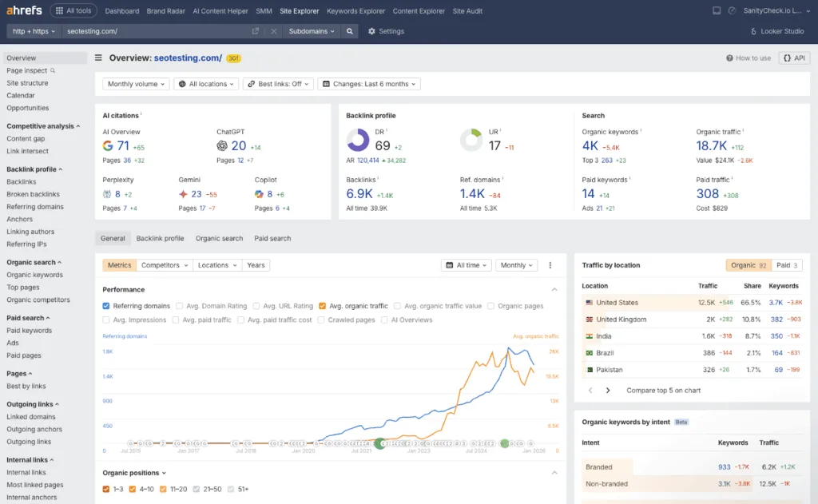The height and width of the screenshot is (504, 818).
Task: Click the Google icon under AI Overview
Action: point(108,146)
